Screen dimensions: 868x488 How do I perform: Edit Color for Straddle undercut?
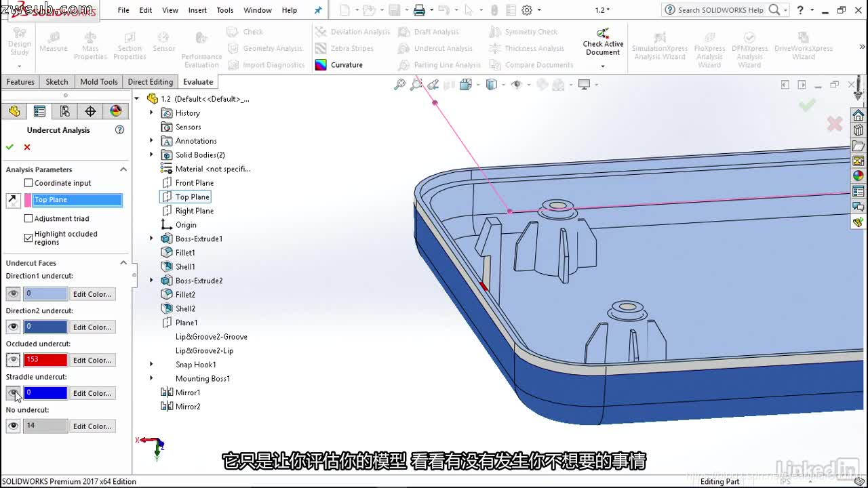(x=92, y=393)
